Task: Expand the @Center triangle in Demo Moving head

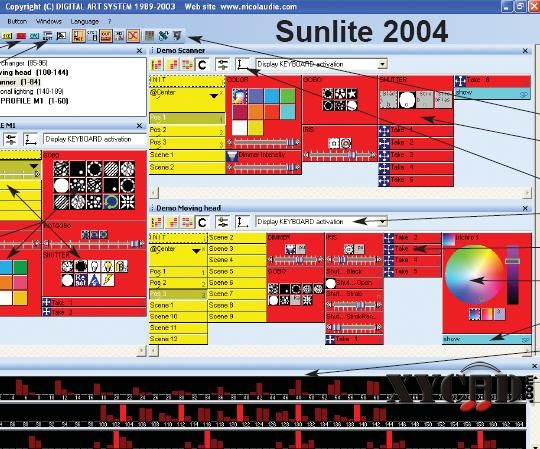Action: click(x=196, y=251)
